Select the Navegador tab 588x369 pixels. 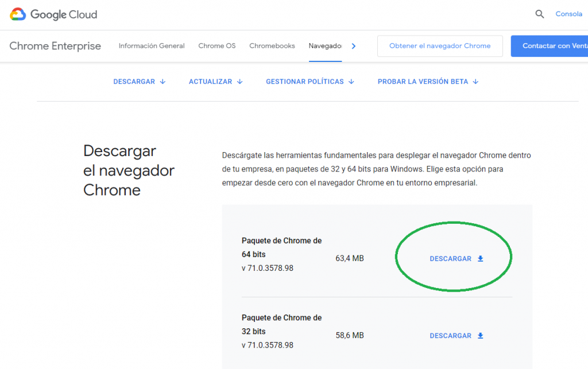[325, 46]
